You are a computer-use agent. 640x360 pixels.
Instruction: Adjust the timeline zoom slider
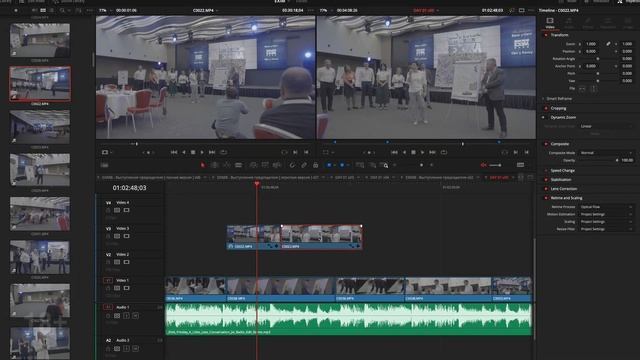[x=421, y=165]
